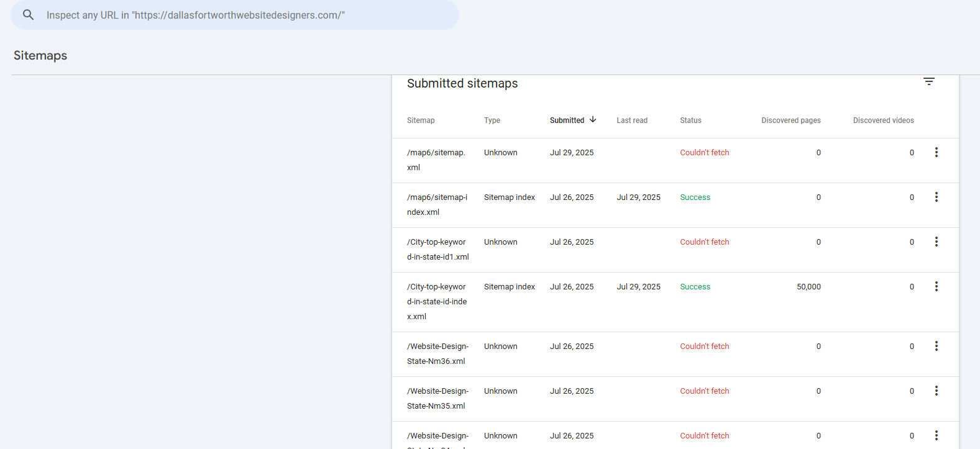Image resolution: width=980 pixels, height=449 pixels.
Task: Open three-dot menu for Website-Design-State-Nm35.xml
Action: pyautogui.click(x=936, y=391)
